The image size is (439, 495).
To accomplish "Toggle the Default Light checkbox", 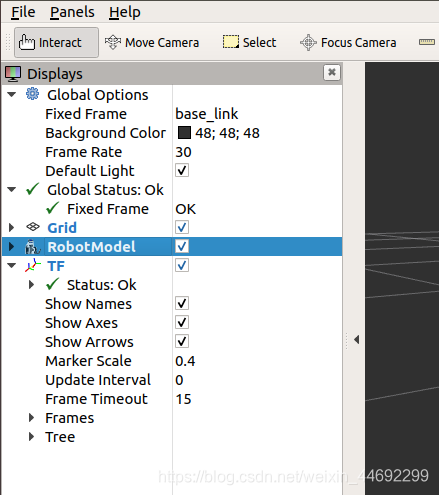I will pos(182,170).
